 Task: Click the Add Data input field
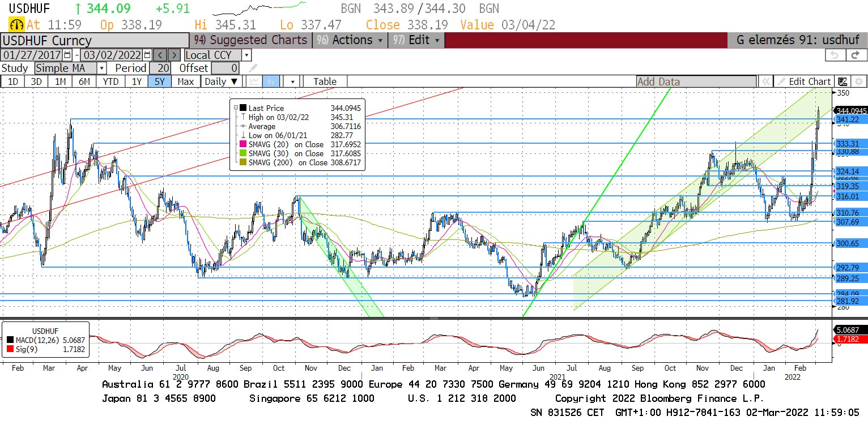click(695, 81)
